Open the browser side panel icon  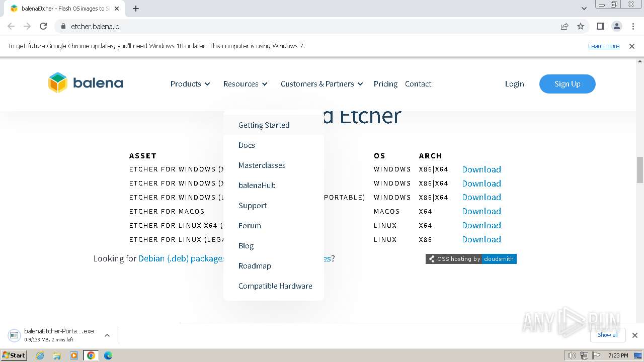click(x=600, y=26)
